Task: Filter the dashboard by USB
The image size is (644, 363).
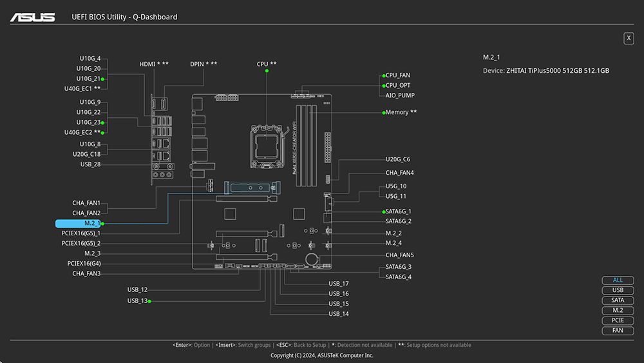Action: 618,290
